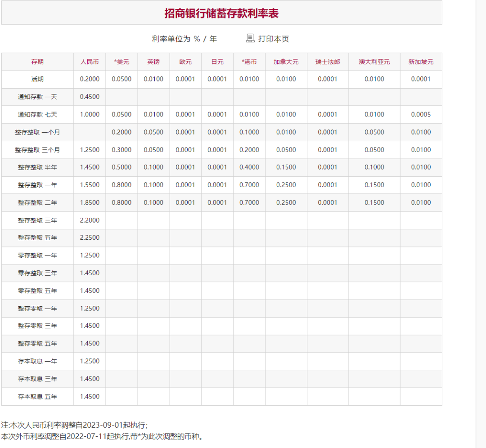Screen dimensions: 486x448
Task: Select the 瑞士法郎 column header
Action: click(328, 62)
